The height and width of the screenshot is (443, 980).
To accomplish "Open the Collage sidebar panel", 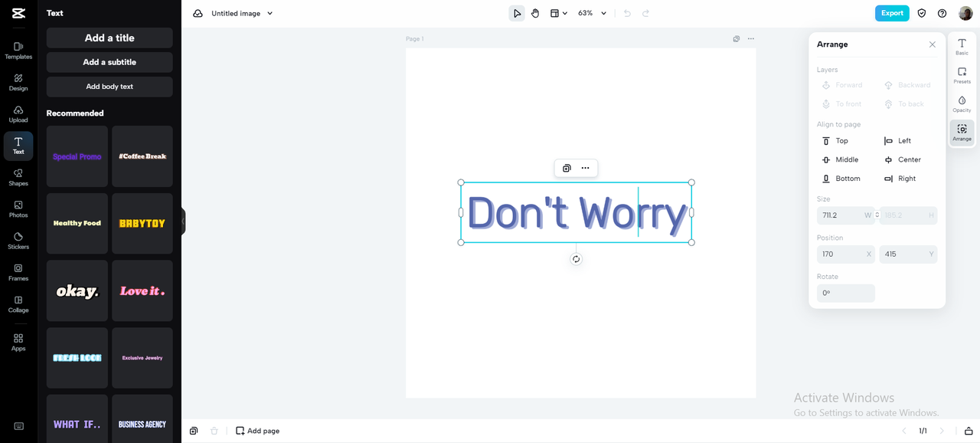I will pyautogui.click(x=18, y=304).
